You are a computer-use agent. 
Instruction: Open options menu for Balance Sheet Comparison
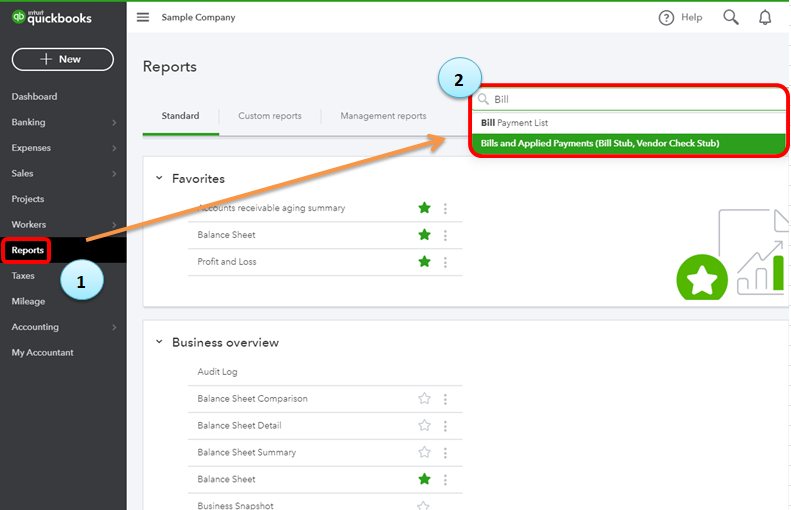coord(445,399)
